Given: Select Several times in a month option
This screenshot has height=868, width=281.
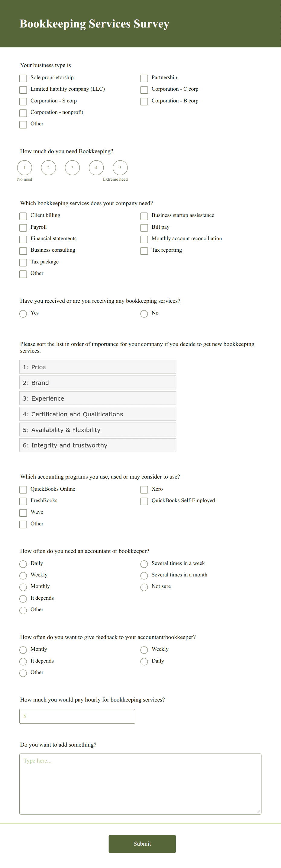Looking at the screenshot, I should 144,575.
